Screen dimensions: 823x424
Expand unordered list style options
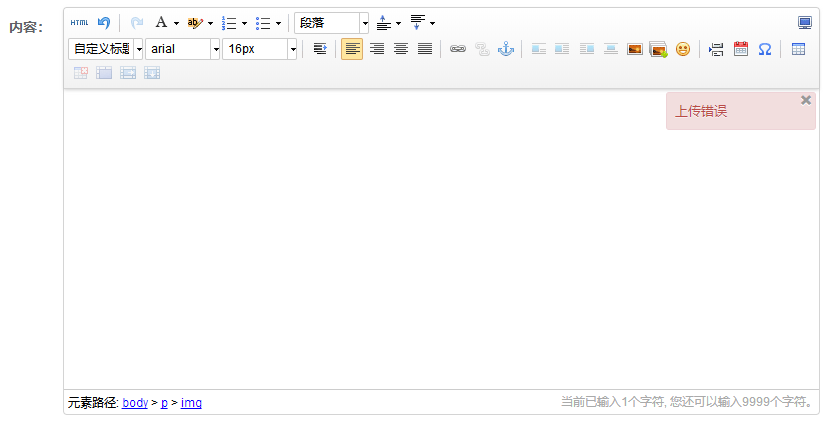[278, 23]
